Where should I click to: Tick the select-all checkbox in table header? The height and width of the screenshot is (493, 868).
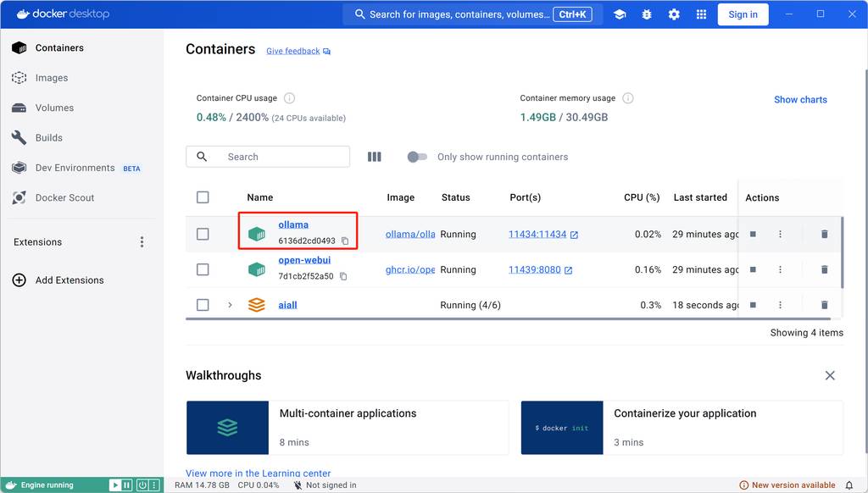tap(203, 197)
